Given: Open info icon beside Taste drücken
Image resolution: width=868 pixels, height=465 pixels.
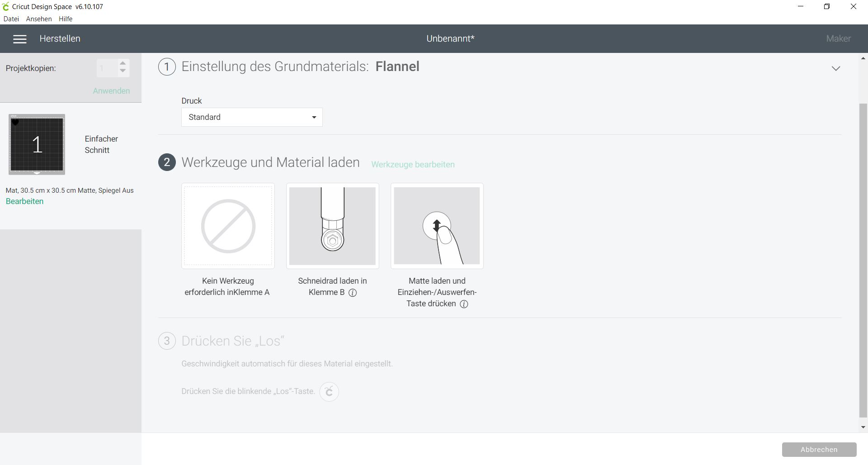Looking at the screenshot, I should 464,304.
